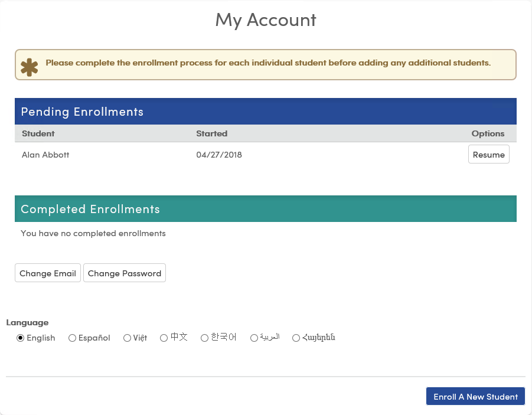Click the My Account page title
532x415 pixels.
pyautogui.click(x=266, y=19)
